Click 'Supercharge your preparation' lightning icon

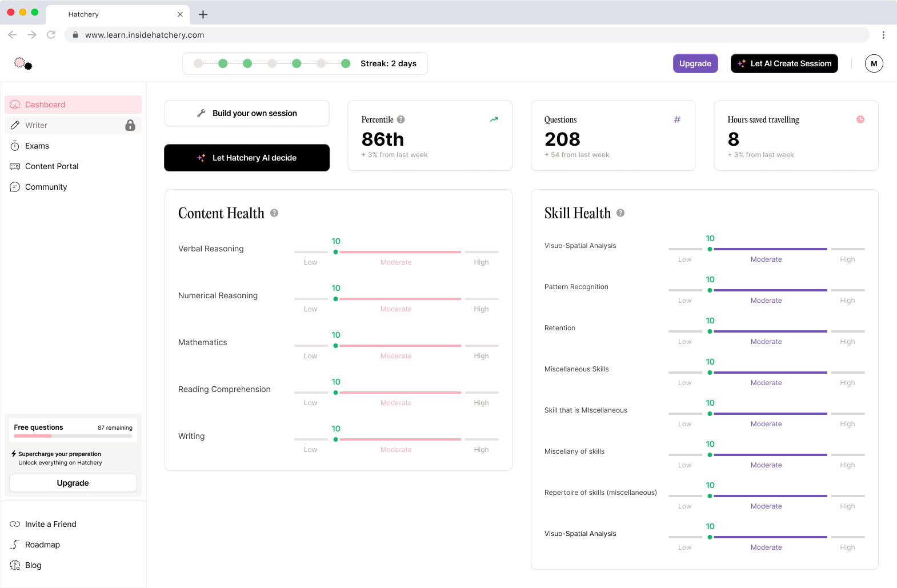(14, 454)
